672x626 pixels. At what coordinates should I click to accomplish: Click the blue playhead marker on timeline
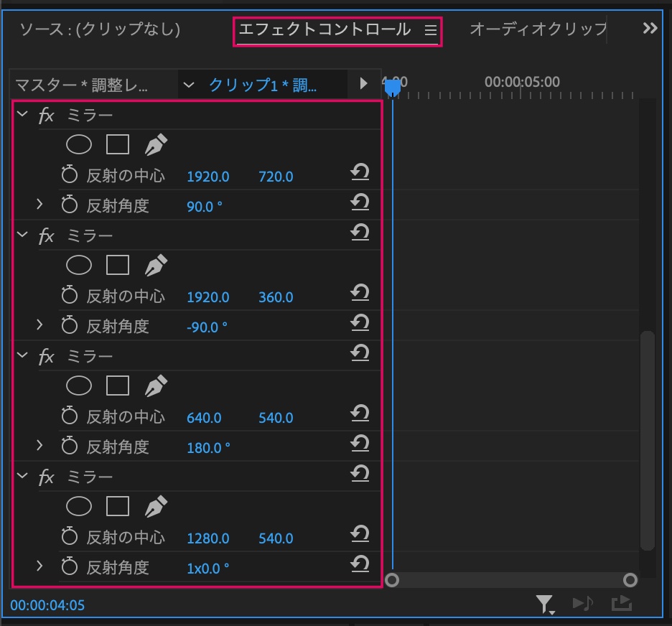[x=392, y=88]
